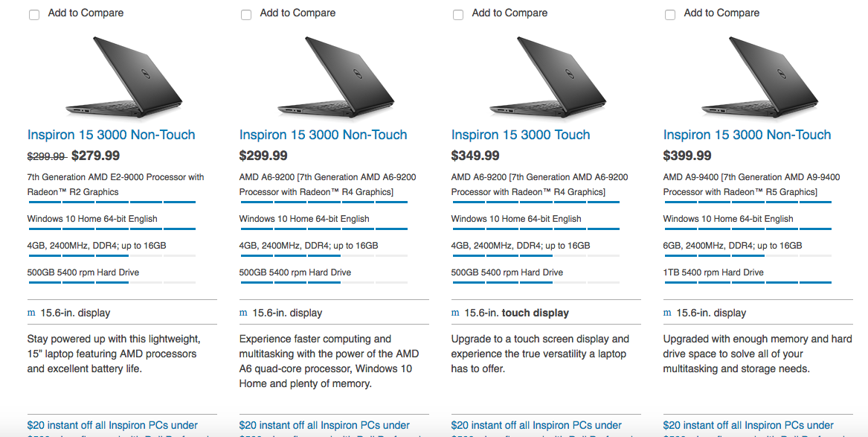Viewport: 868px width, 437px height.
Task: Click the processor rating bar of E2-9000 laptop
Action: tap(112, 202)
